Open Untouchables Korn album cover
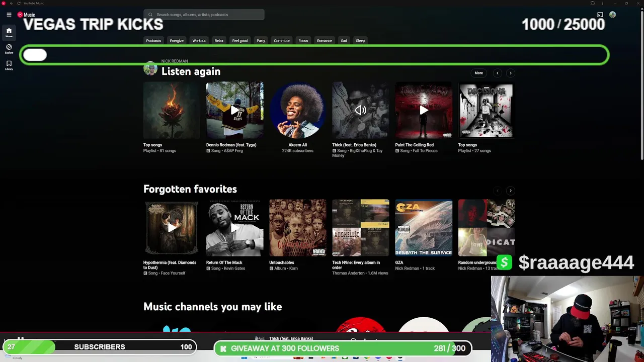 [297, 228]
